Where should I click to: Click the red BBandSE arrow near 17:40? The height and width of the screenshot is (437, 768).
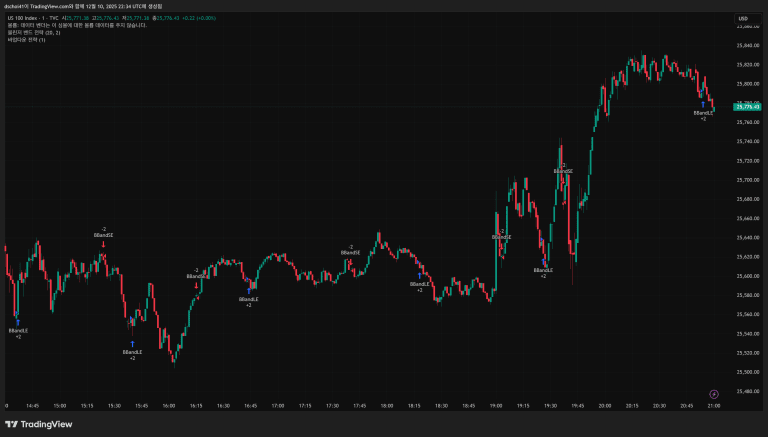pyautogui.click(x=350, y=261)
